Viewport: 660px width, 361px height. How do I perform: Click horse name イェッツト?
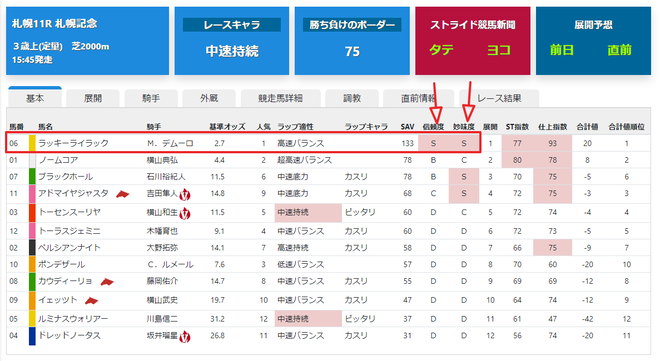pyautogui.click(x=58, y=300)
